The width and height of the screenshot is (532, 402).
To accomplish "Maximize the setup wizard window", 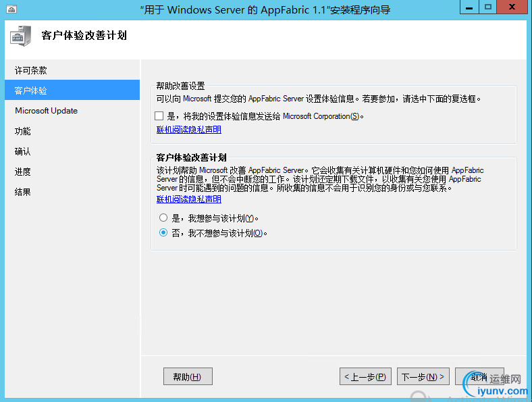I will coord(488,7).
